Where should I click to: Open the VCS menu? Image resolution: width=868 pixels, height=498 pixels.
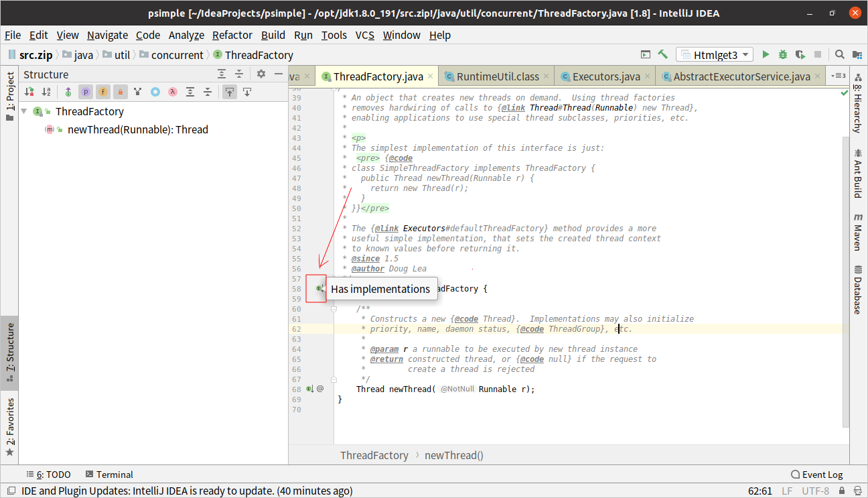coord(365,35)
